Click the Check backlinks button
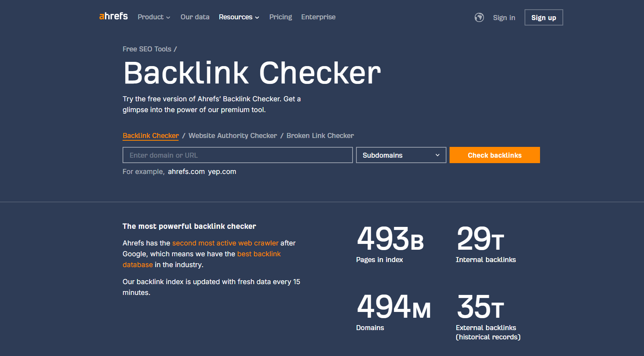Image resolution: width=644 pixels, height=356 pixels. [495, 155]
